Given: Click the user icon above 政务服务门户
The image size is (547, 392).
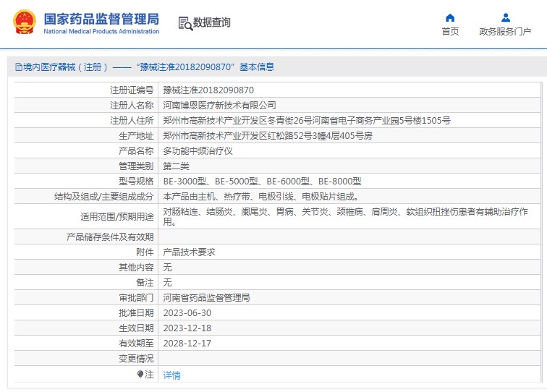Looking at the screenshot, I should (x=506, y=17).
